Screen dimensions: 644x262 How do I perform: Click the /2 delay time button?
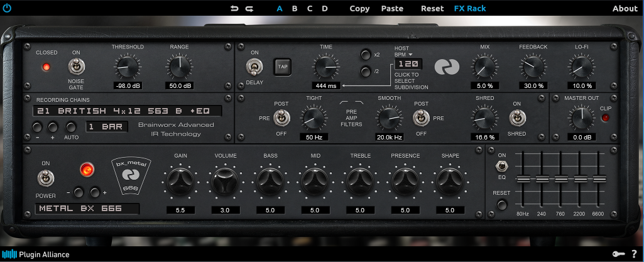pos(365,72)
